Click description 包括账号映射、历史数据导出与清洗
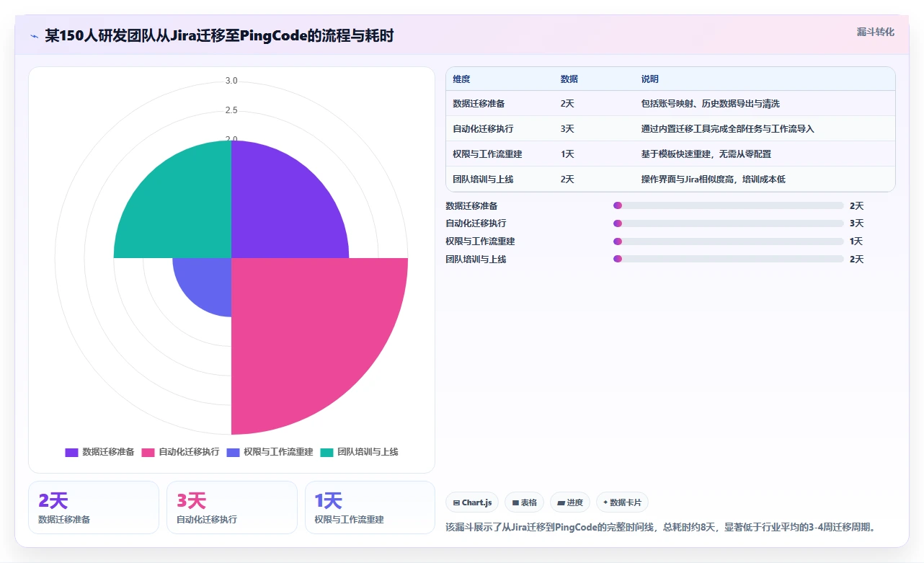 click(x=710, y=104)
